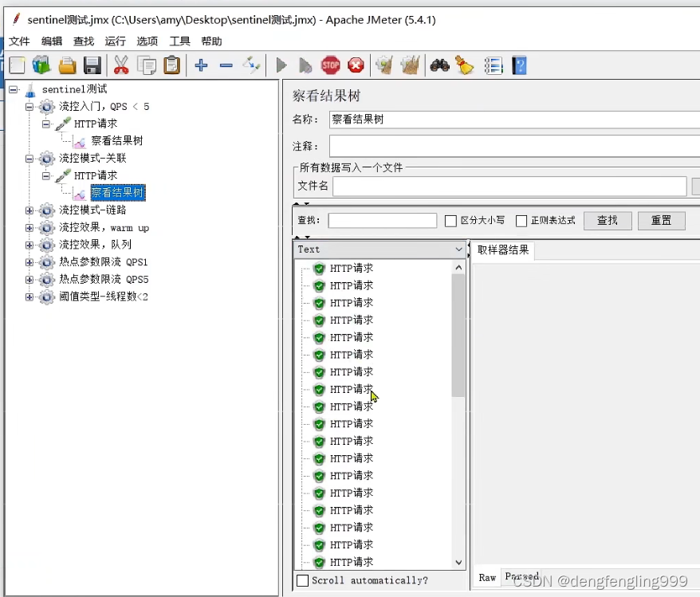Click the results list scroll down arrow
This screenshot has width=700, height=597.
click(x=458, y=562)
